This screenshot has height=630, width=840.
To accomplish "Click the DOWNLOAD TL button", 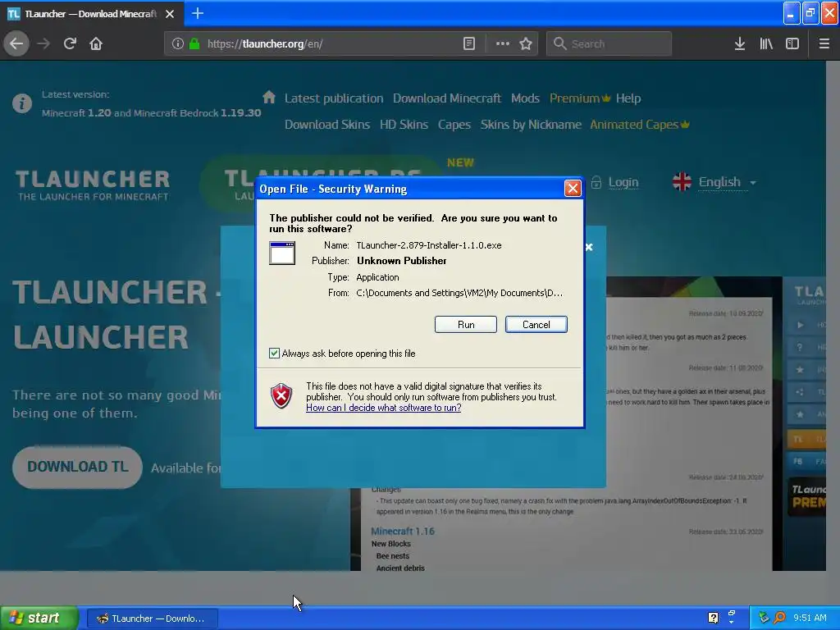I will tap(78, 467).
